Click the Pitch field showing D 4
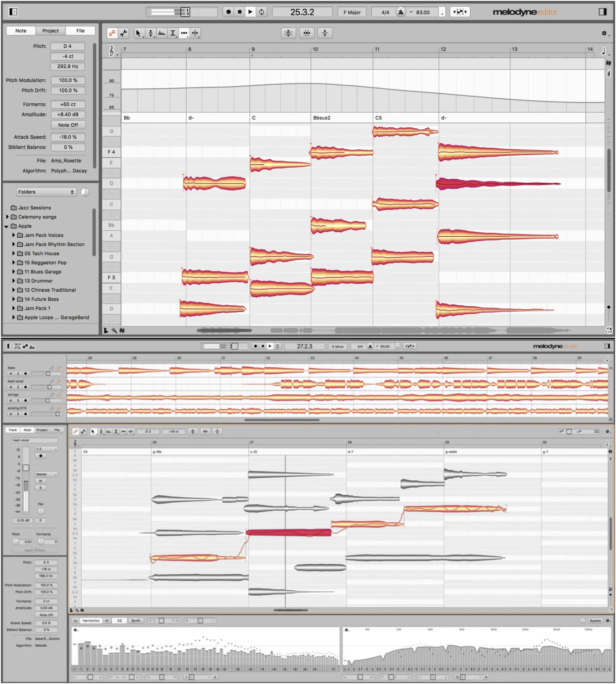616x684 pixels. click(68, 46)
